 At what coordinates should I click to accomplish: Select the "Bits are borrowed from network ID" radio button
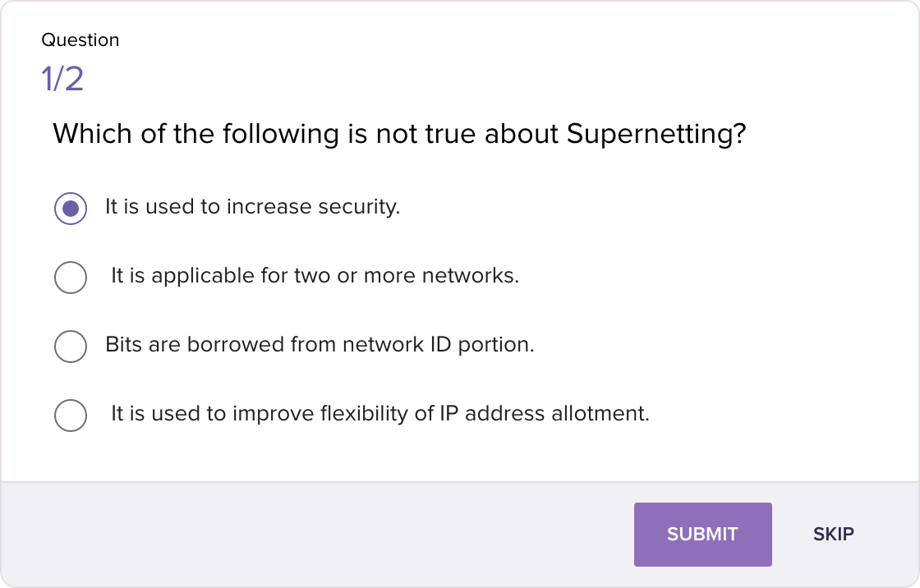click(71, 346)
